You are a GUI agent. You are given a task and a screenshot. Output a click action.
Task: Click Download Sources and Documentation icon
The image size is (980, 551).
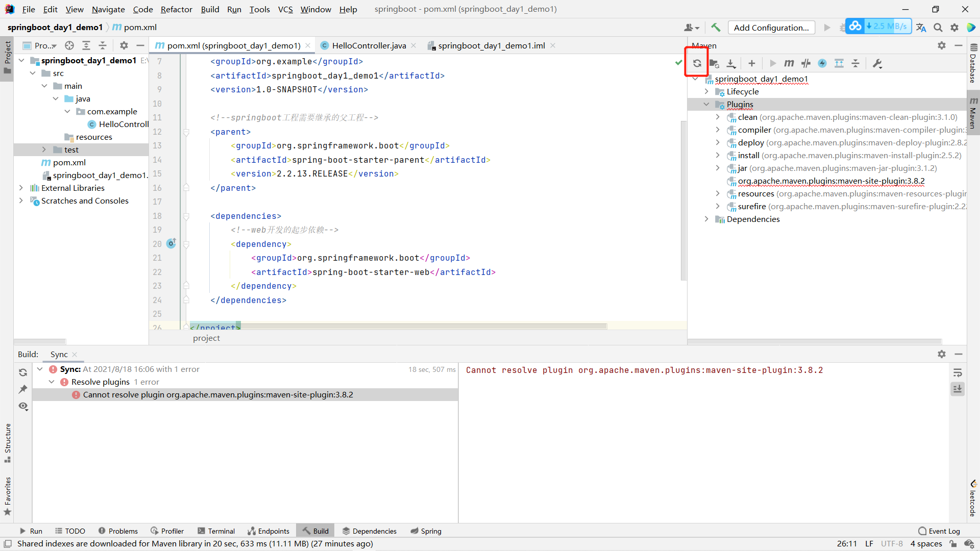731,63
